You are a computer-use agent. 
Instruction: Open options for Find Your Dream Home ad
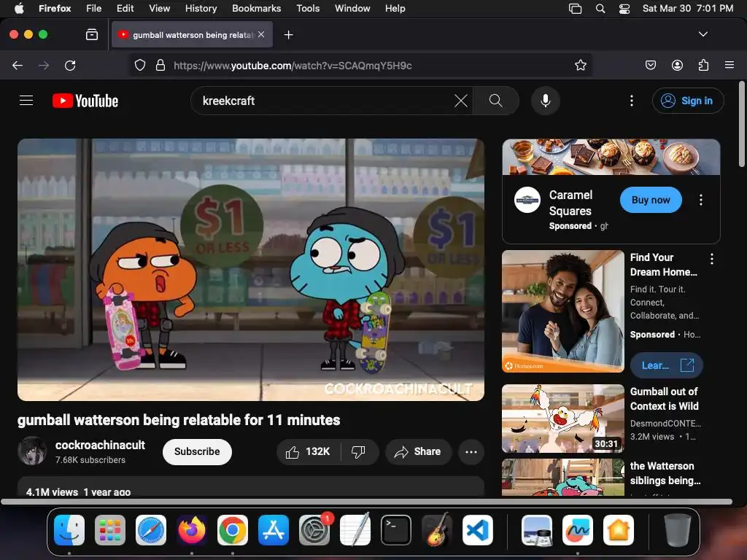(712, 259)
